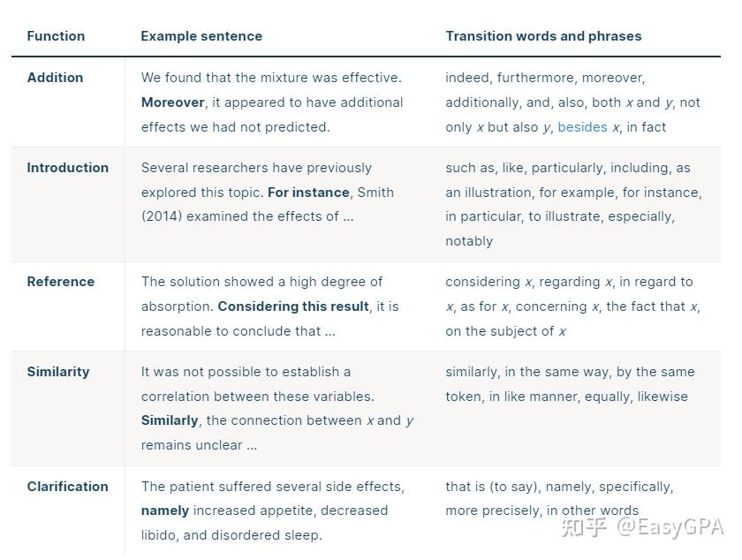The height and width of the screenshot is (560, 742).
Task: Click the bold word "Similarly"
Action: [x=170, y=420]
